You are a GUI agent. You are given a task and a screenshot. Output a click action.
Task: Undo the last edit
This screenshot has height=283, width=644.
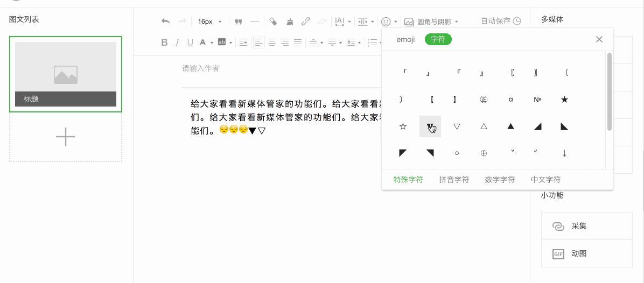pos(166,22)
